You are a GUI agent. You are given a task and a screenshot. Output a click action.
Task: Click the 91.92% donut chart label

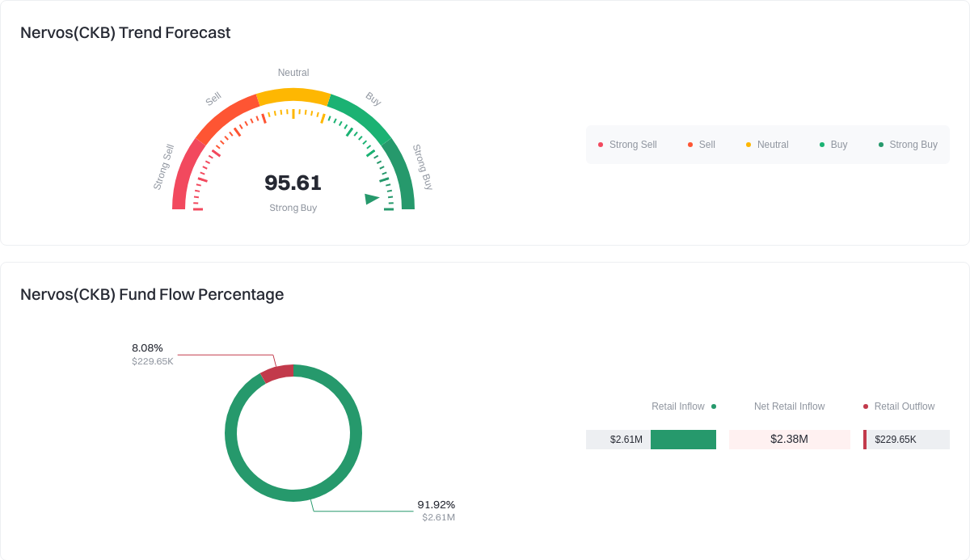point(436,505)
